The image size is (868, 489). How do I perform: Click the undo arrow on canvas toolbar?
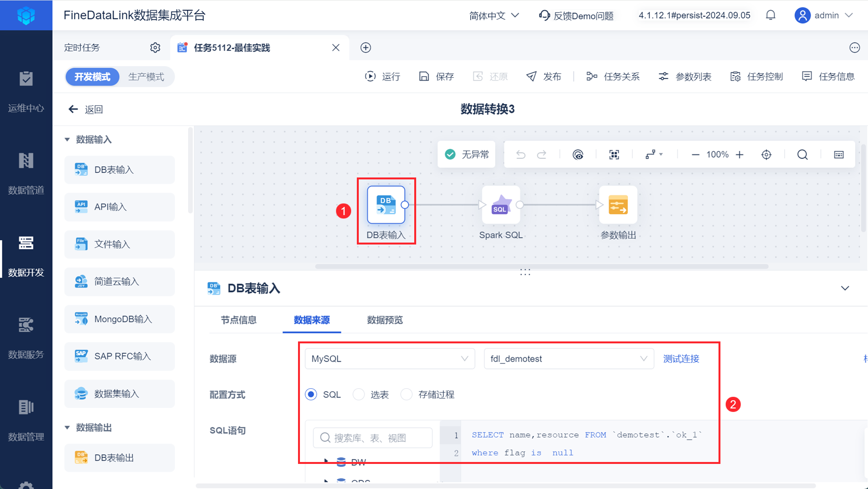(x=521, y=155)
